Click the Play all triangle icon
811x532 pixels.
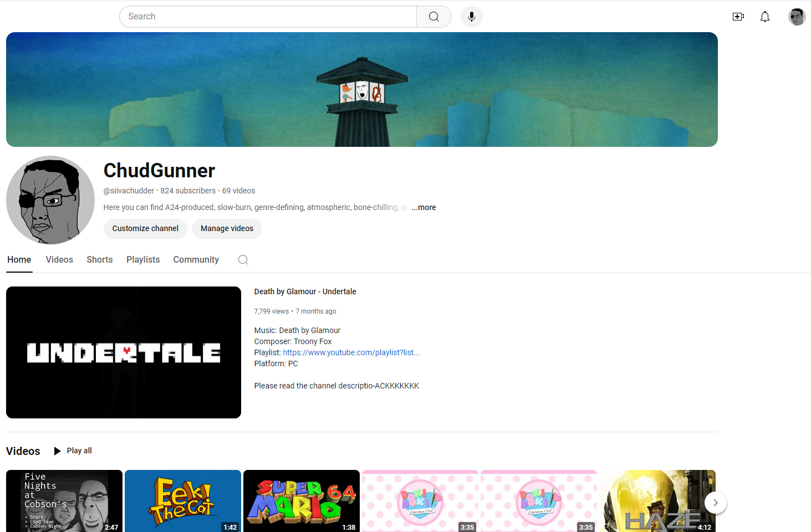click(x=57, y=451)
